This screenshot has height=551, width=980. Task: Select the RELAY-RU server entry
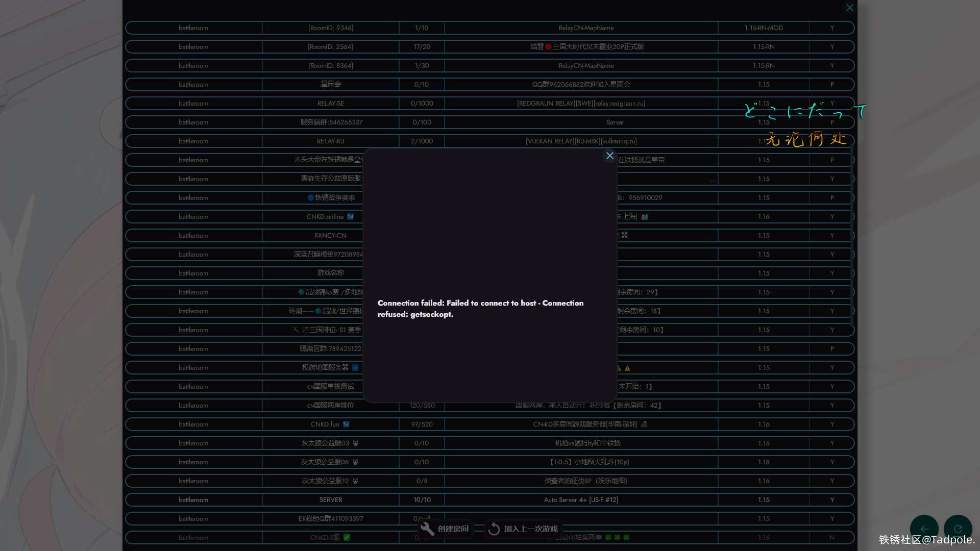click(x=331, y=141)
